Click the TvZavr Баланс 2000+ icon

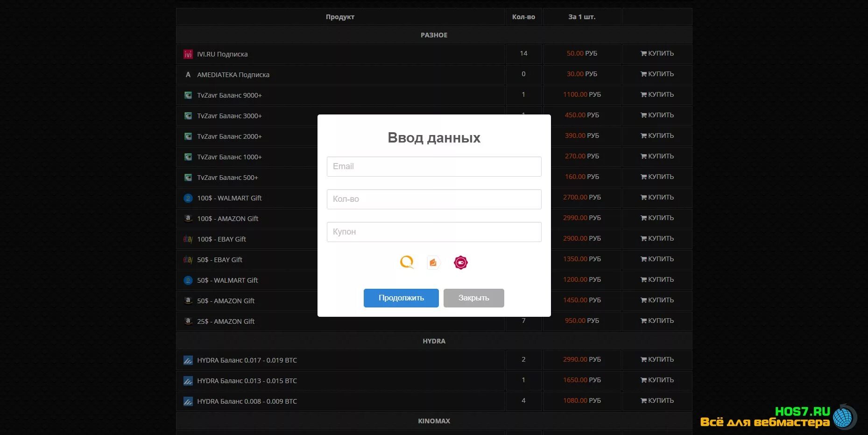click(x=188, y=136)
